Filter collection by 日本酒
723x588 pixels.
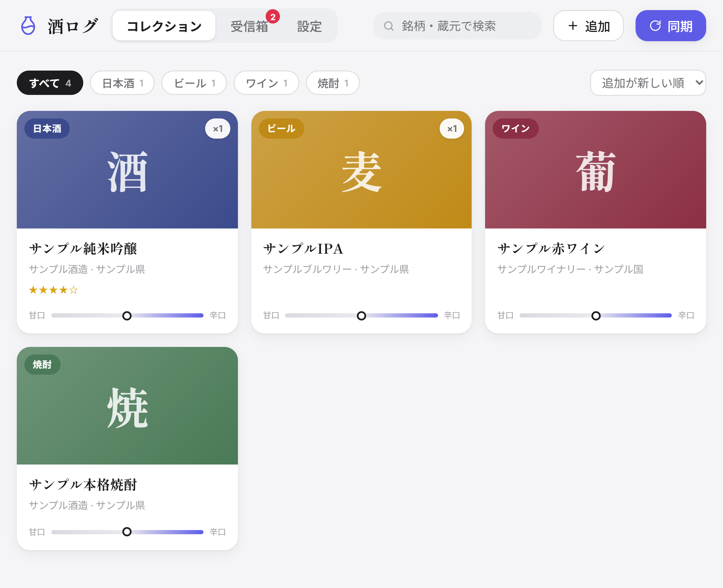point(122,83)
